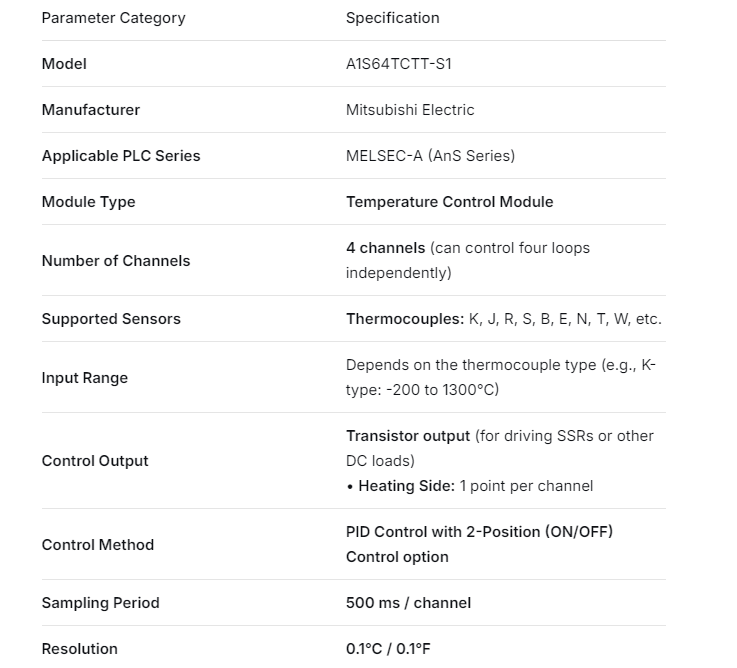737x668 pixels.
Task: Select the 'Temperature Control Module' value
Action: pos(449,202)
